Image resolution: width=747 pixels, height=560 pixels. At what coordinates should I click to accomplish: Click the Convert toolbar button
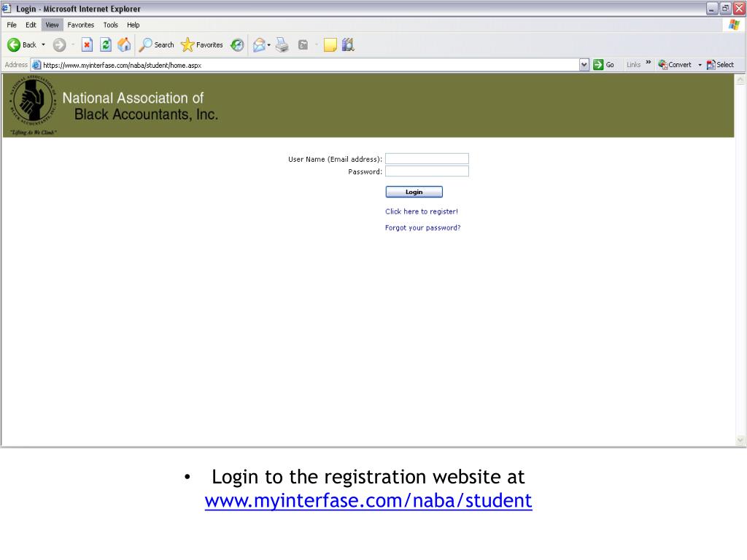[x=675, y=65]
